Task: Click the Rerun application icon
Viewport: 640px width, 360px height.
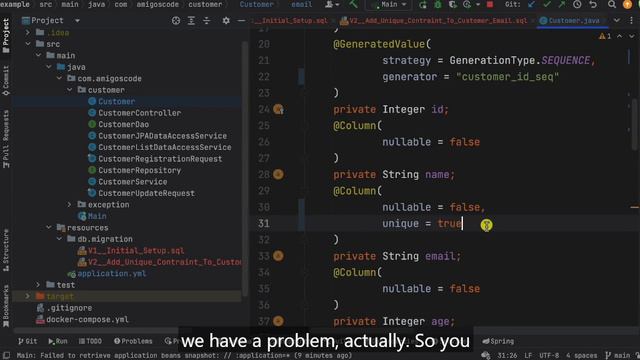Action: click(423, 4)
